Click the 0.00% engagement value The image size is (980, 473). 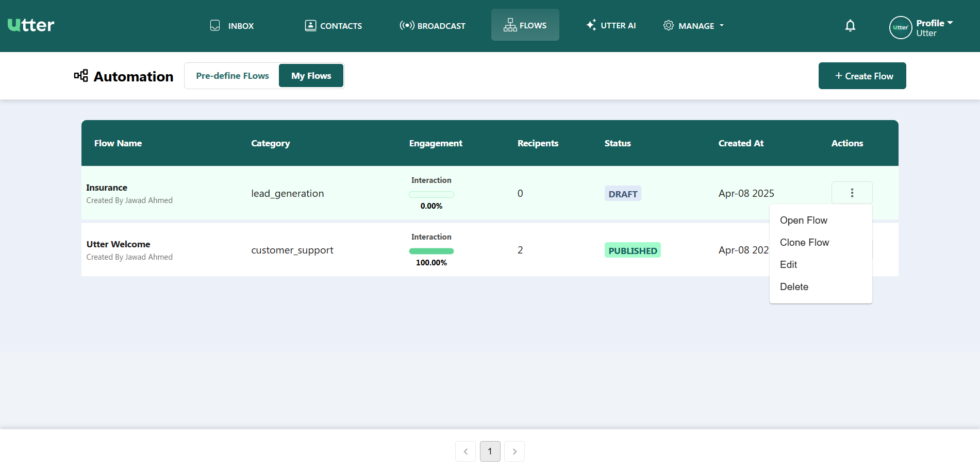[431, 206]
